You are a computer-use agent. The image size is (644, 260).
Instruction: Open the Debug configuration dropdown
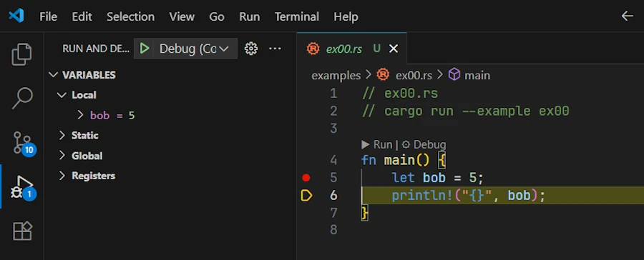tap(195, 49)
